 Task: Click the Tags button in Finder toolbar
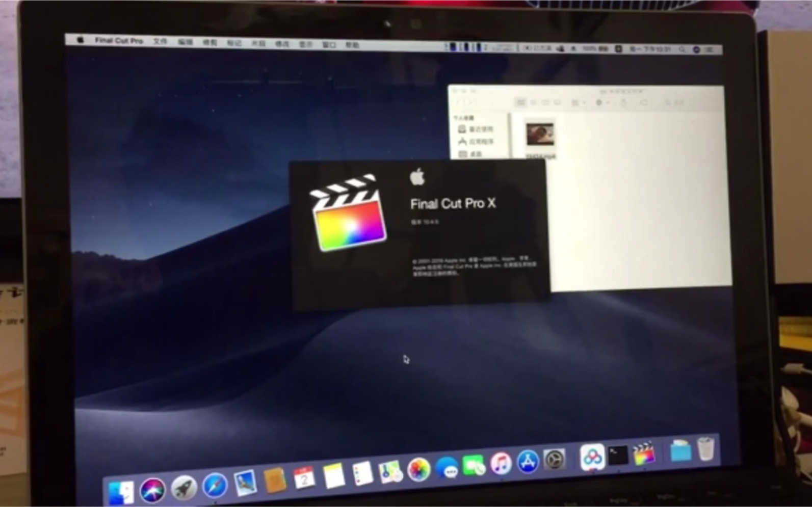click(644, 103)
